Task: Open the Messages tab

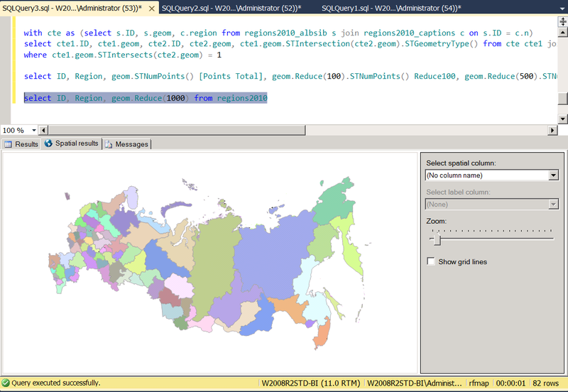Action: (x=127, y=144)
